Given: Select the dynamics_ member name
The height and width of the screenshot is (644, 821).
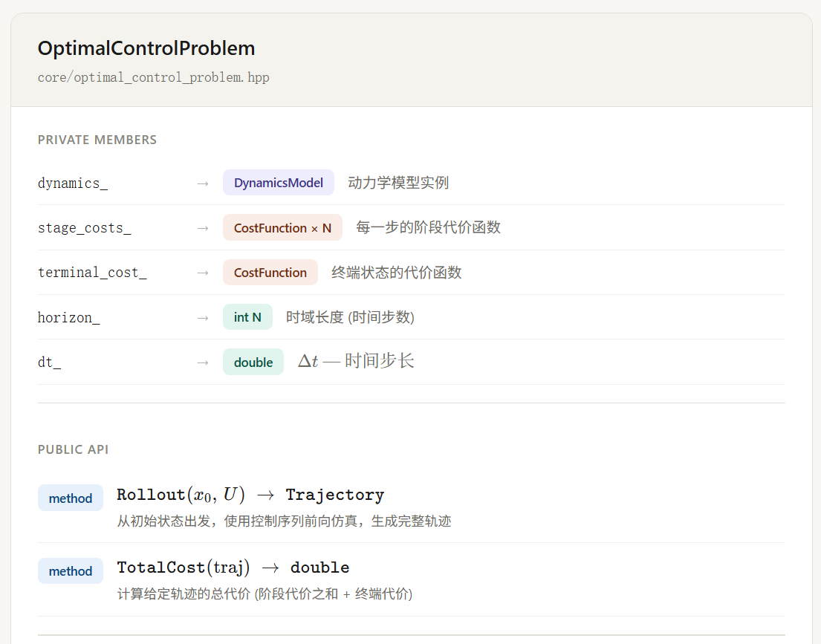Looking at the screenshot, I should 73,183.
